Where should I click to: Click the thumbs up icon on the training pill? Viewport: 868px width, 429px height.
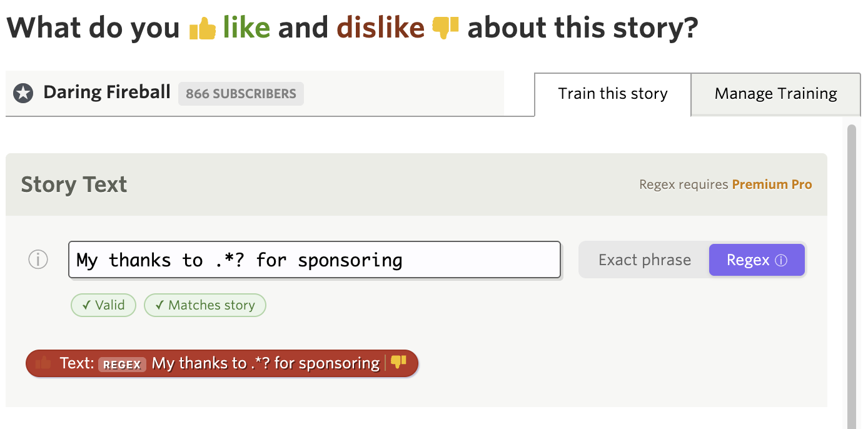coord(43,362)
